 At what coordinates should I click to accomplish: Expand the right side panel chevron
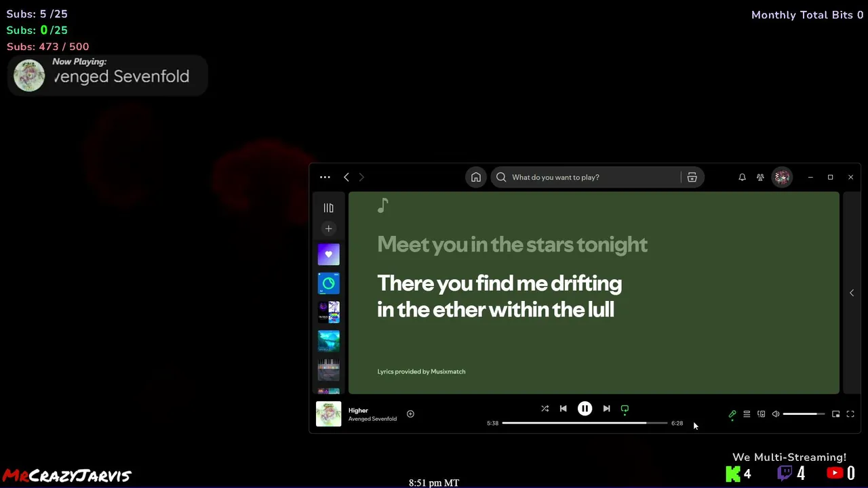[852, 293]
